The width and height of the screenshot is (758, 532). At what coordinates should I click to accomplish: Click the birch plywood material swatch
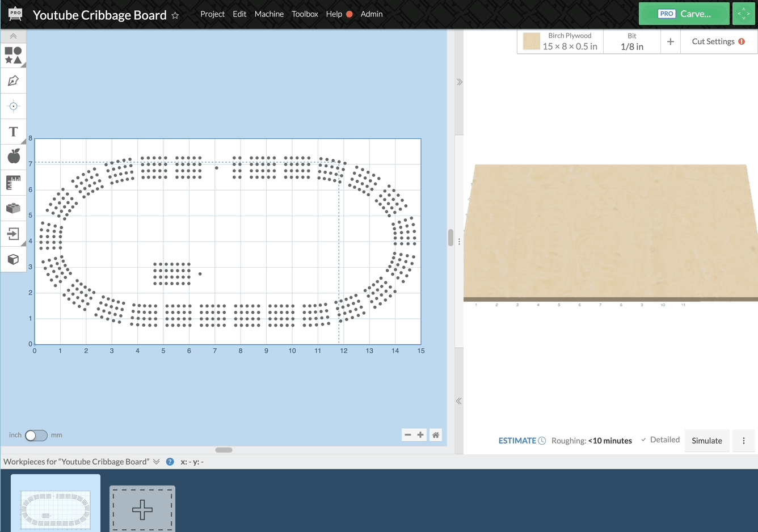pyautogui.click(x=531, y=41)
